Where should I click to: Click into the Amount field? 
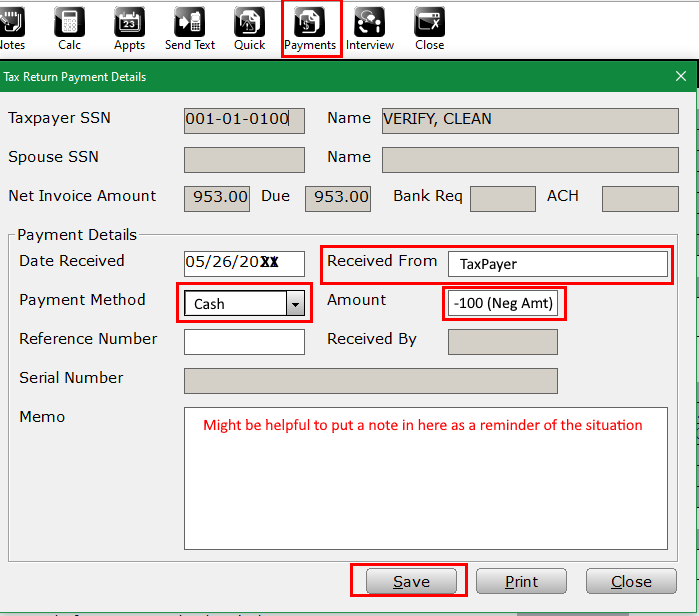503,303
